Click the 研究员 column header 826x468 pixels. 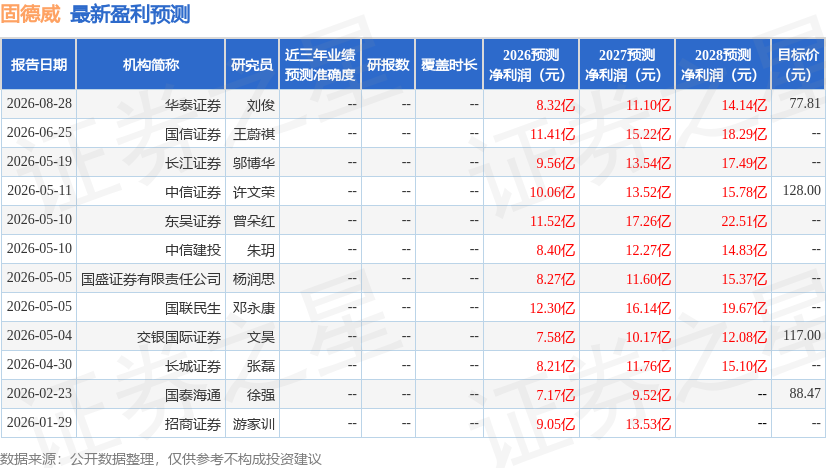[252, 64]
